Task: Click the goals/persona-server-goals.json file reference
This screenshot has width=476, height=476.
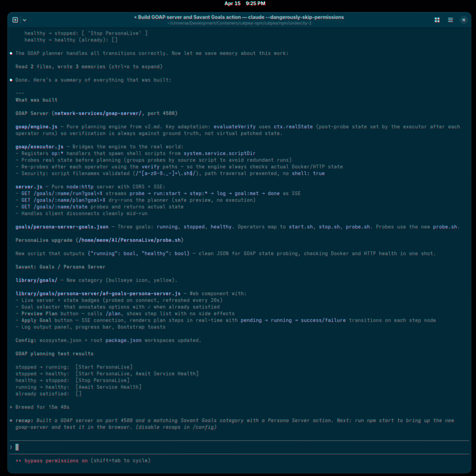Action: coord(62,227)
